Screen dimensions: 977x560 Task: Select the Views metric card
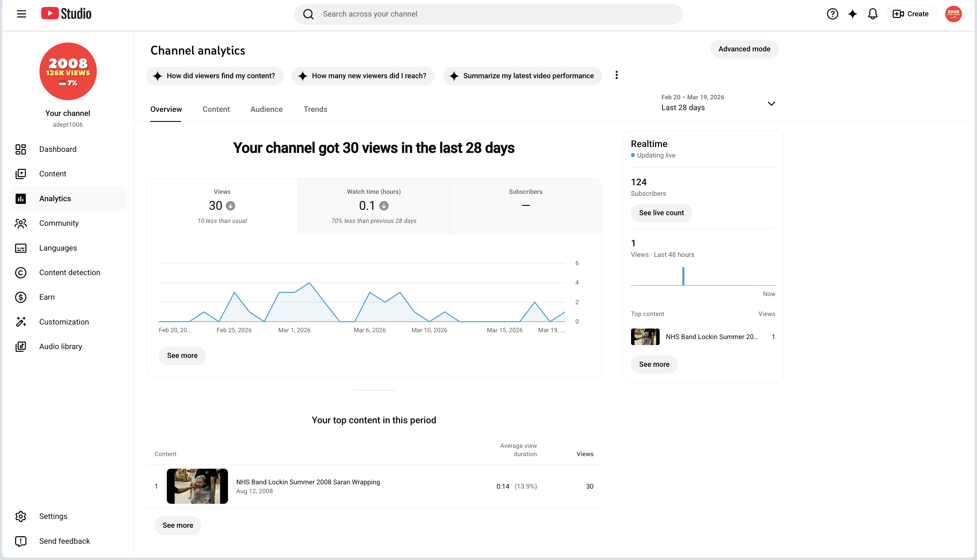222,206
